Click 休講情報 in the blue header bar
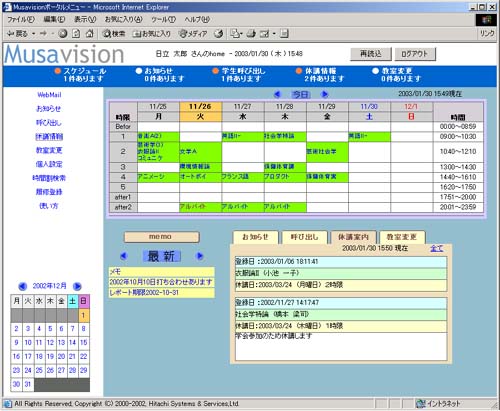This screenshot has height=411, width=500. point(321,71)
